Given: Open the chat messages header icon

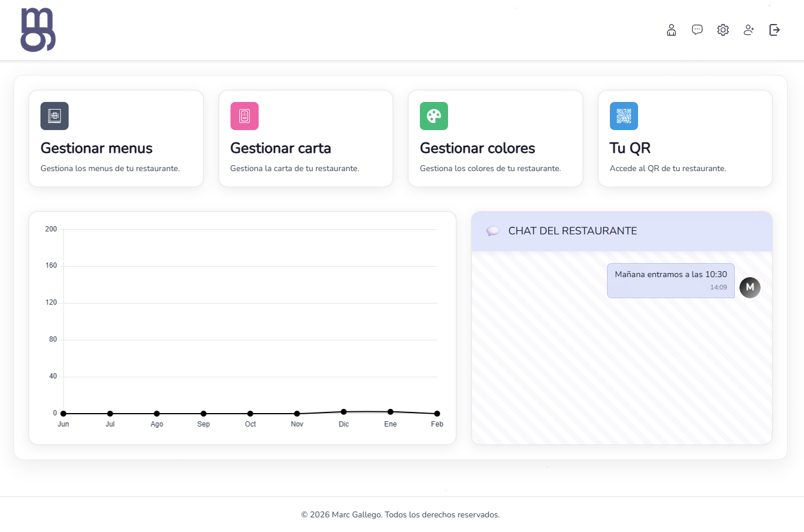Looking at the screenshot, I should (697, 30).
